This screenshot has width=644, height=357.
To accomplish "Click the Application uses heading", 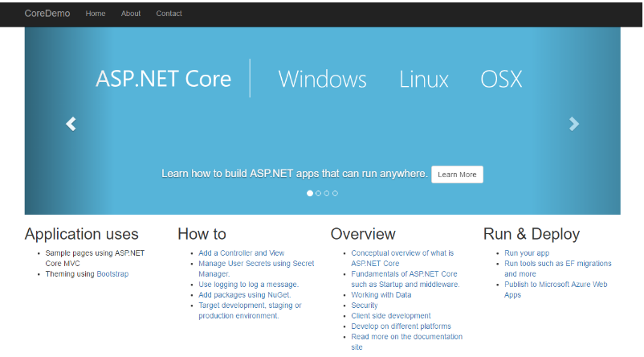I will pos(81,234).
